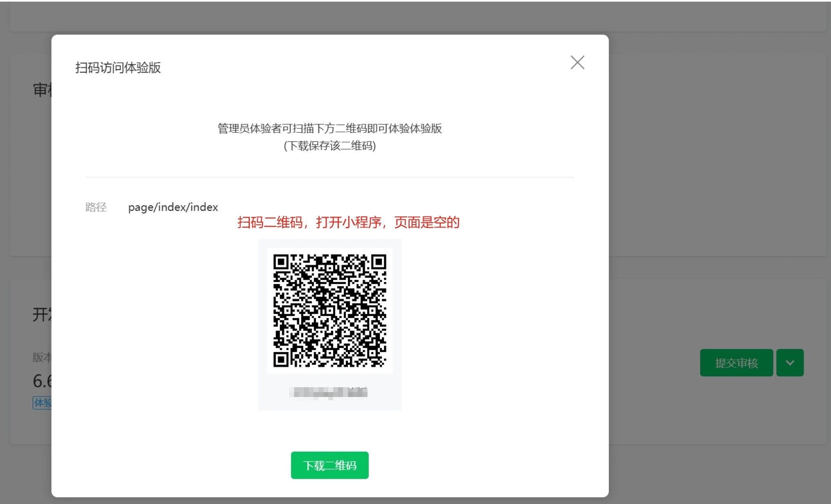Viewport: 831px width, 504px height.
Task: Click the page/index/index path text
Action: click(173, 207)
